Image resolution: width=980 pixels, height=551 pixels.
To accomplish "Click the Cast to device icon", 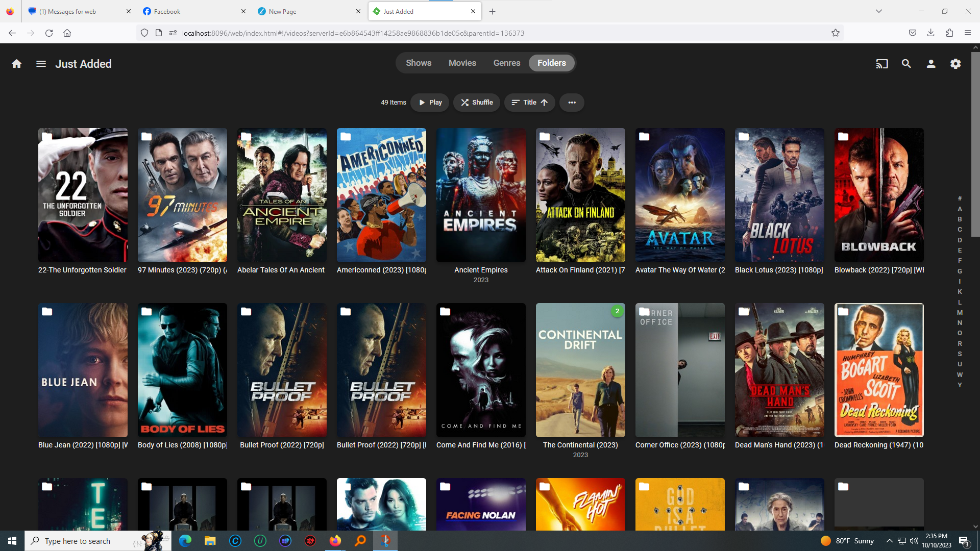I will (881, 64).
